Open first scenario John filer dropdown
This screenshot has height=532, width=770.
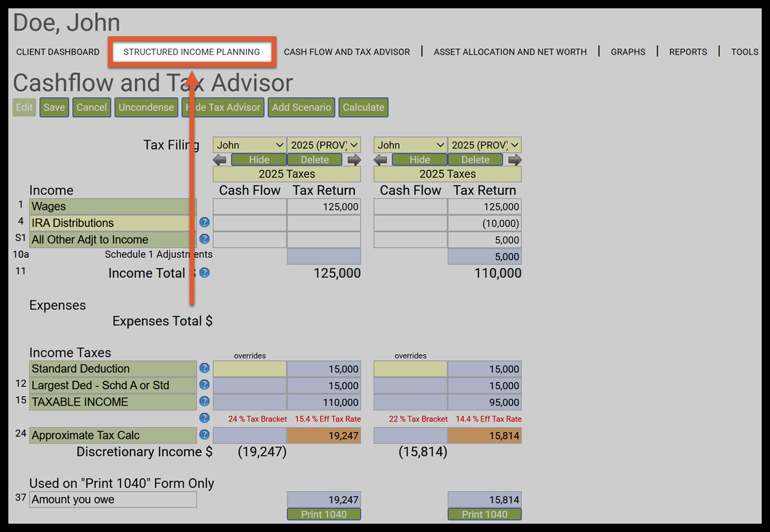click(x=250, y=145)
